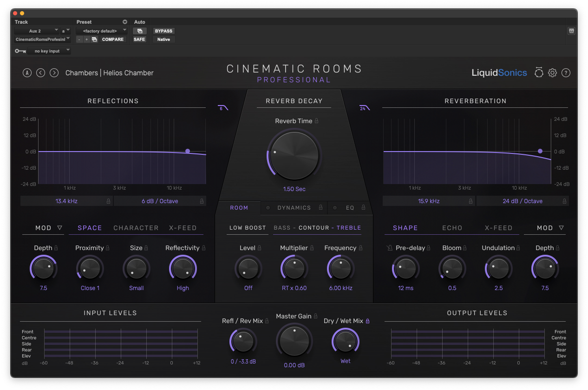
Task: Click the Master Gain knob
Action: click(x=294, y=340)
